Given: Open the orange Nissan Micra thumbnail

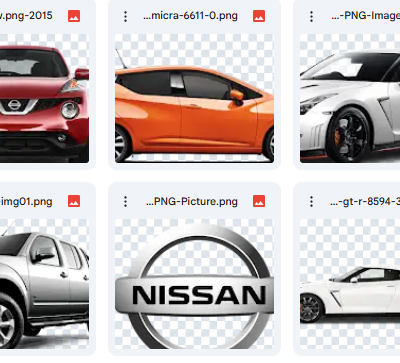Looking at the screenshot, I should tap(194, 98).
